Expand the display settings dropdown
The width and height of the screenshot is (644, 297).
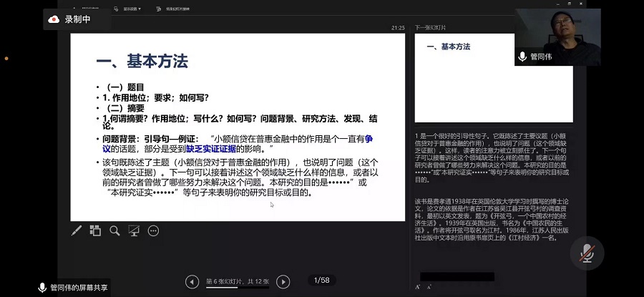pyautogui.click(x=132, y=9)
